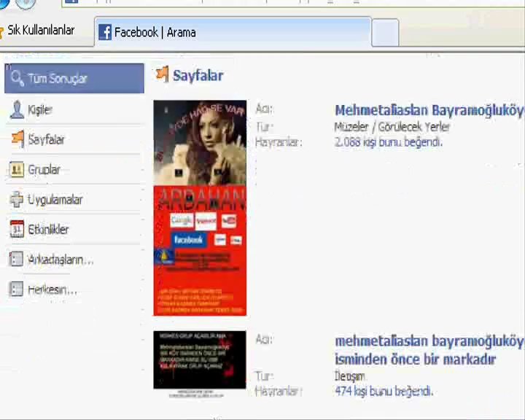The image size is (525, 420).
Task: Open second page's black profile thumbnail
Action: pos(200,360)
